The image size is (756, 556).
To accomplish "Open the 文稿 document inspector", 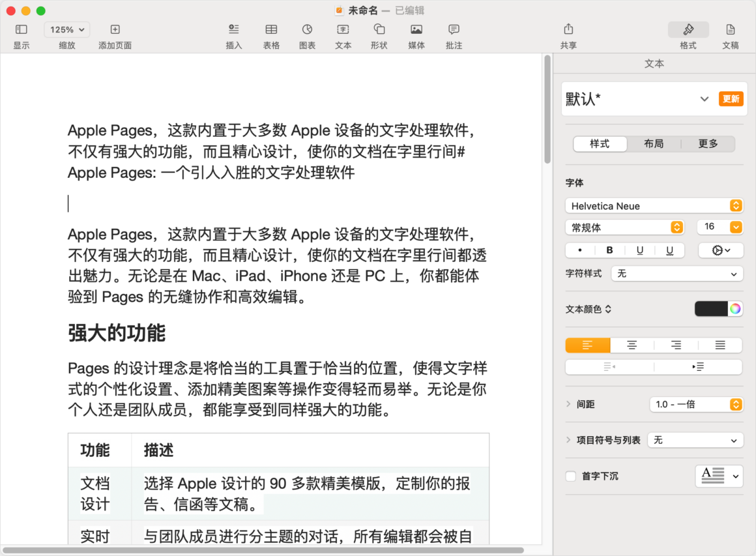I will [731, 29].
